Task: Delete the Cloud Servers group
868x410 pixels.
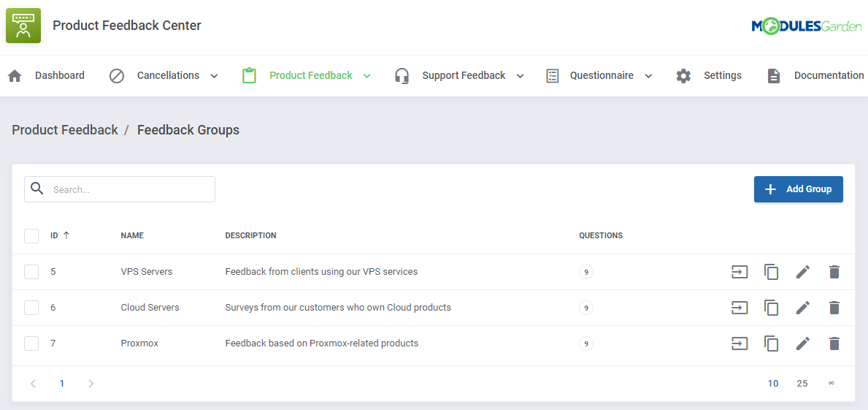Action: point(834,308)
